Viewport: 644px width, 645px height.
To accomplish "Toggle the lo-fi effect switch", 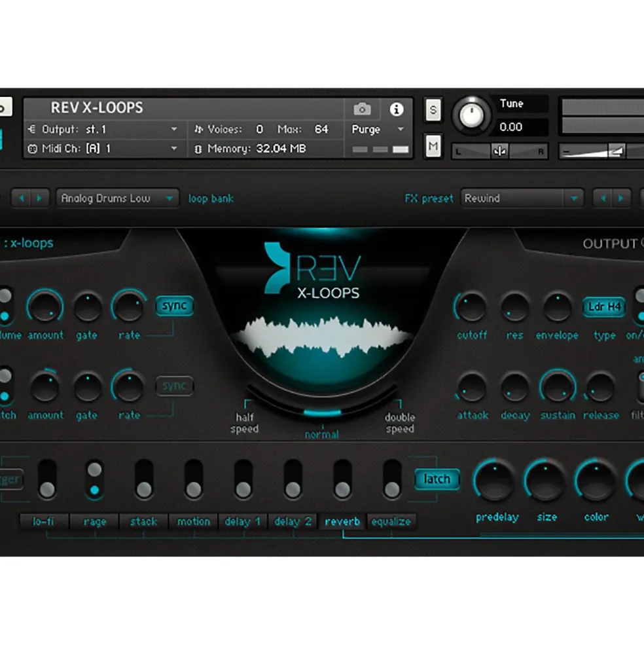I will click(x=47, y=479).
